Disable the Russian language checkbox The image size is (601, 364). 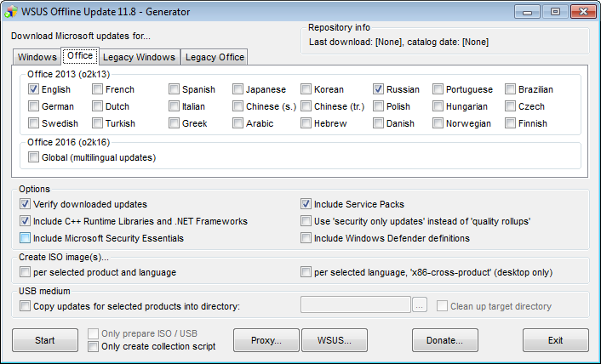point(379,89)
